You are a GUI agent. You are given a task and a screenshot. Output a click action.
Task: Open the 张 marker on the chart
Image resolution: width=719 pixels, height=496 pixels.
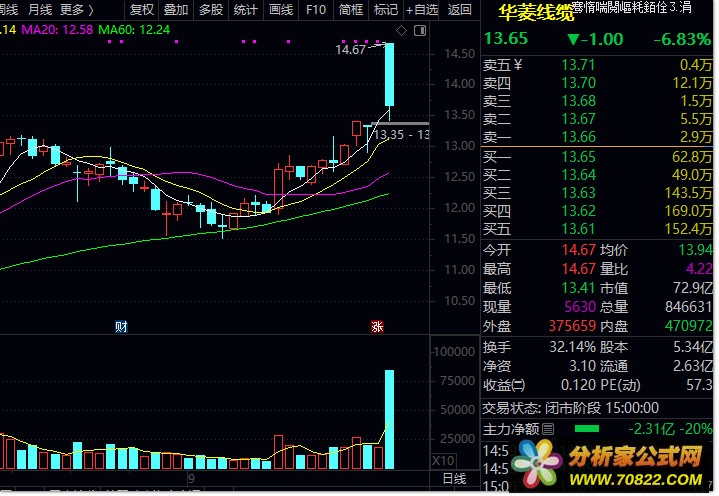(377, 326)
